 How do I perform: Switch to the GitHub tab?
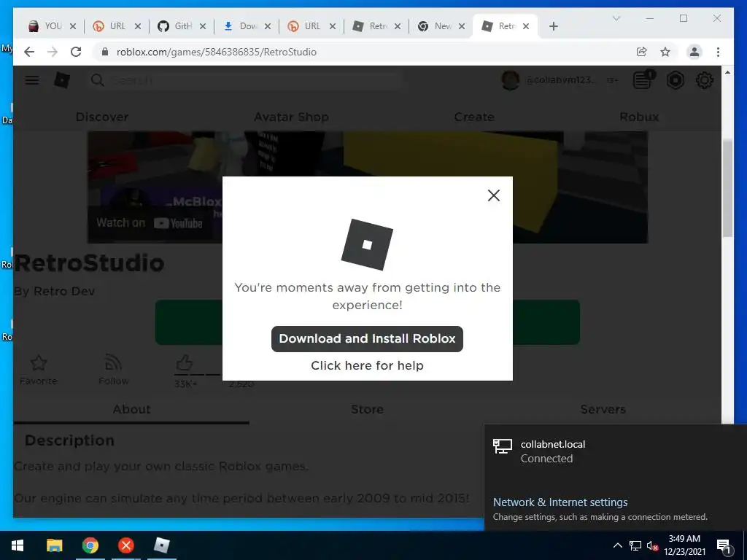click(x=175, y=26)
